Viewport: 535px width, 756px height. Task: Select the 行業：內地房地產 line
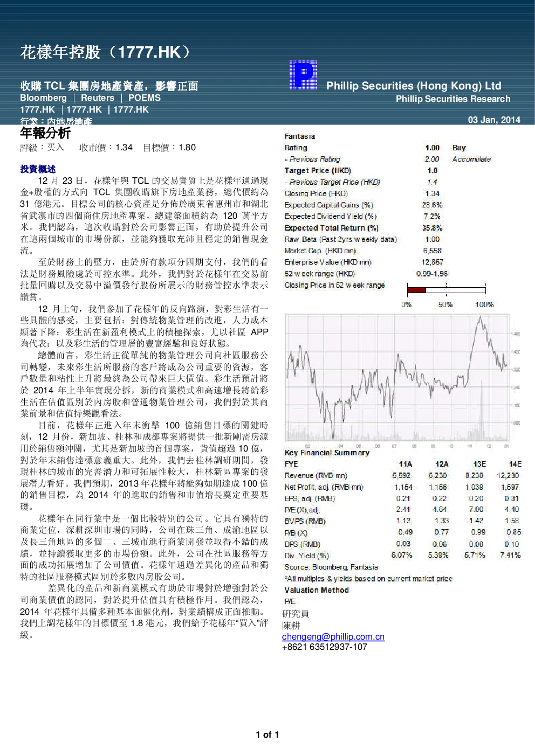[56, 121]
